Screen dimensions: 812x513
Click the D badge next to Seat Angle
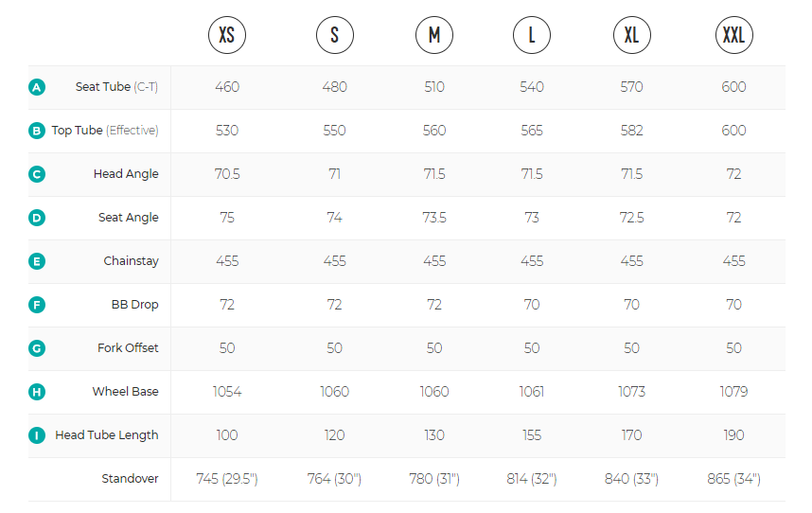pyautogui.click(x=37, y=218)
